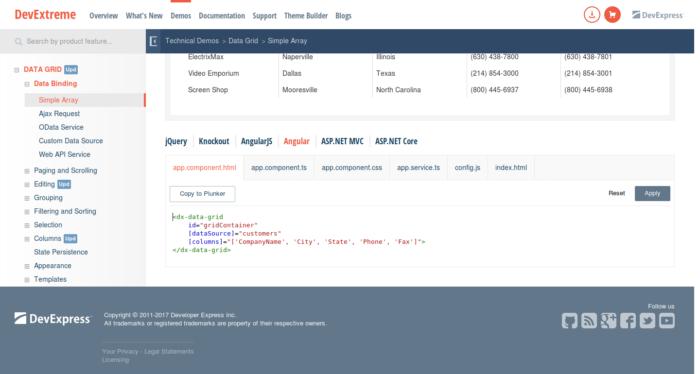Open index.html file tab
Viewport: 700px width, 374px height.
(511, 168)
